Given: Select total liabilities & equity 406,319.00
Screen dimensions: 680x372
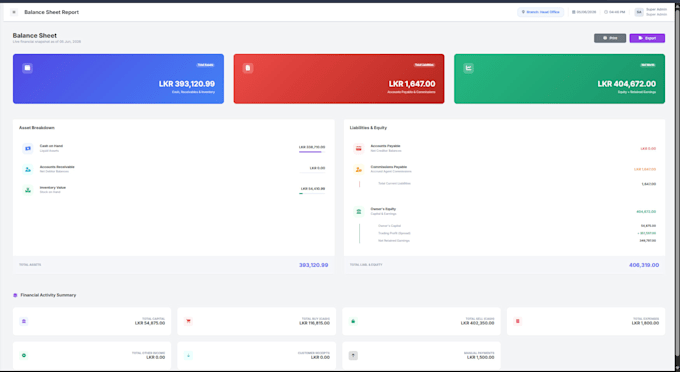Looking at the screenshot, I should (x=644, y=265).
